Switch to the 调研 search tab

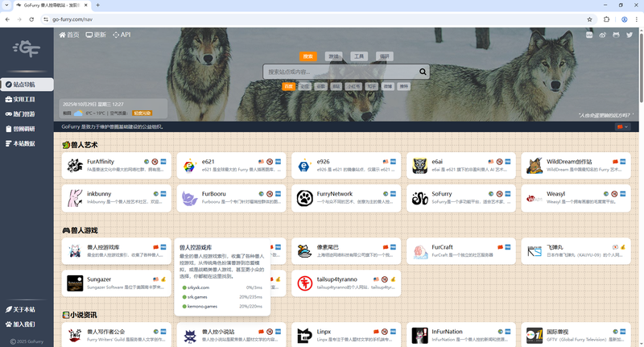(385, 56)
